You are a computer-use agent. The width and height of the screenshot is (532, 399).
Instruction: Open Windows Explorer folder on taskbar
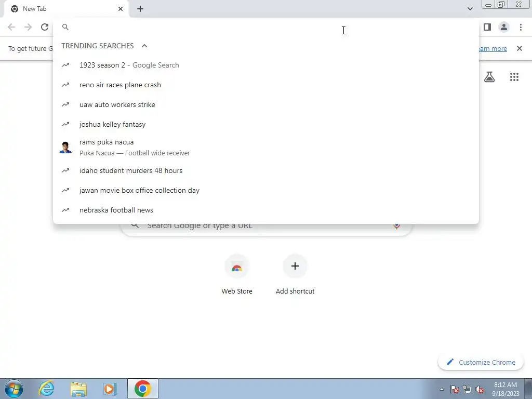point(78,389)
